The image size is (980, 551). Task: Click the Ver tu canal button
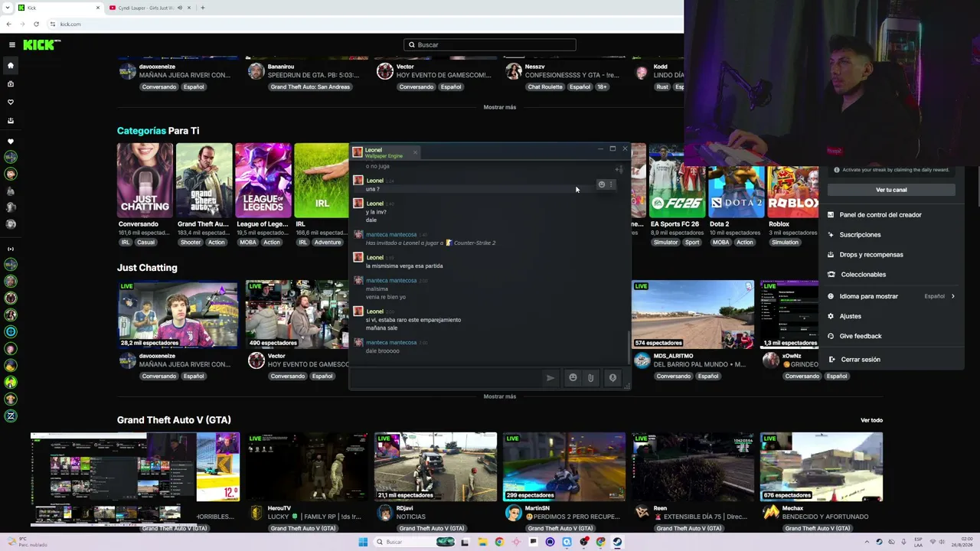tap(891, 190)
